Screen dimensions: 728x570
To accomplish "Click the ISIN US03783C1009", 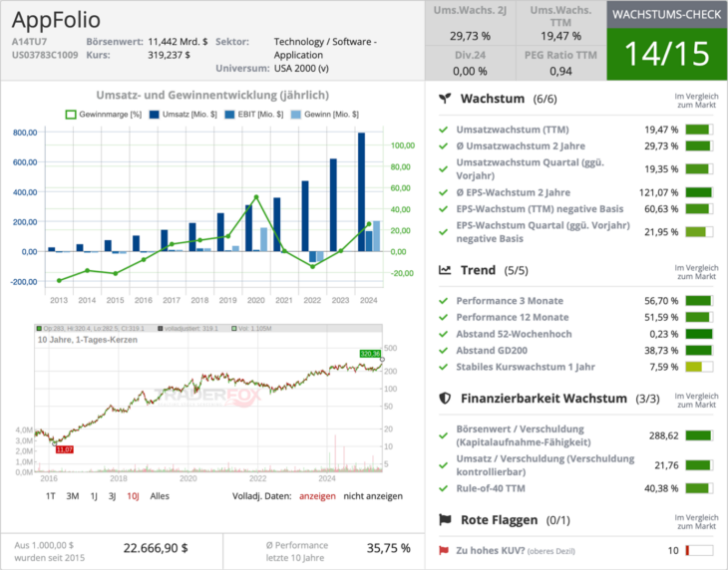I will (x=45, y=55).
